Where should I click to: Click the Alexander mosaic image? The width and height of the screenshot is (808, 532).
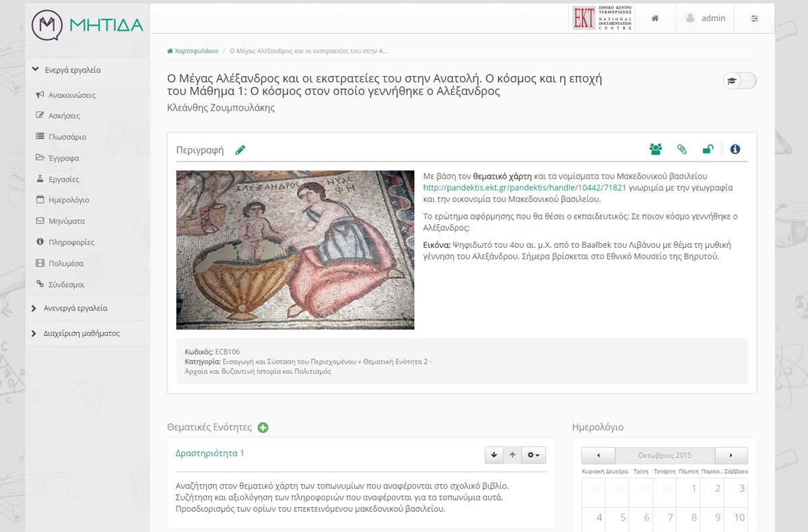tap(295, 249)
